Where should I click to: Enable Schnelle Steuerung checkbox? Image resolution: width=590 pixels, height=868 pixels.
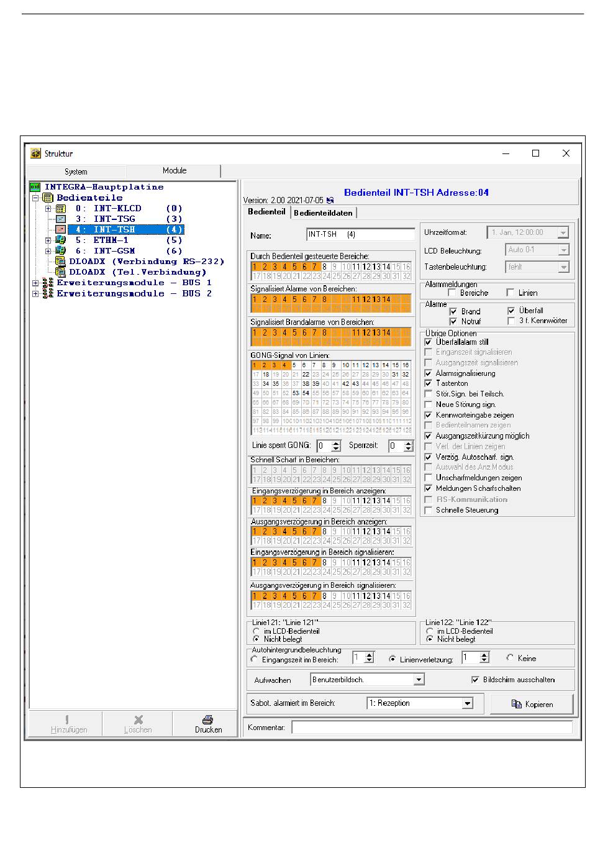pyautogui.click(x=428, y=510)
